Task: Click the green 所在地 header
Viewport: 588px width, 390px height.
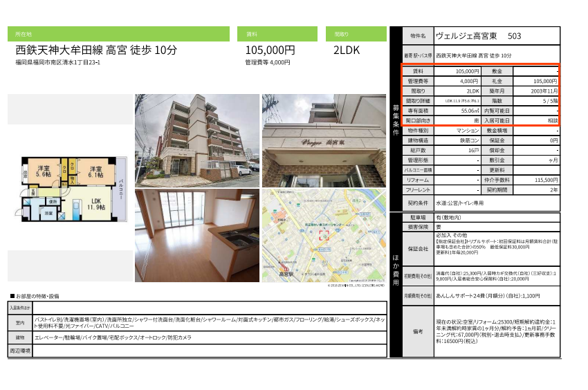Action: (x=118, y=34)
